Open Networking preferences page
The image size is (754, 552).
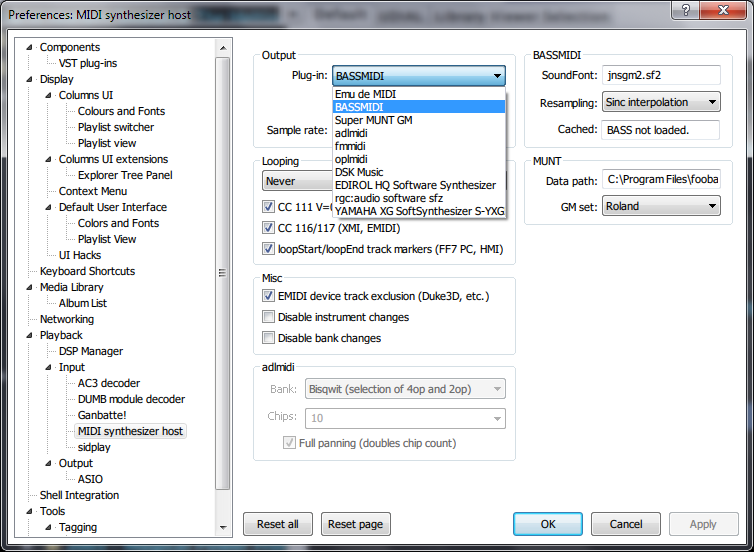pyautogui.click(x=67, y=319)
